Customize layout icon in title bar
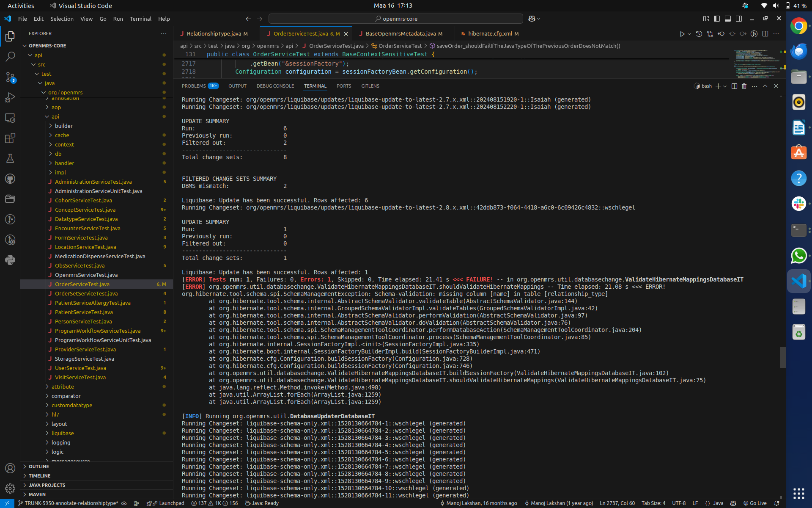The width and height of the screenshot is (812, 508). coord(706,19)
